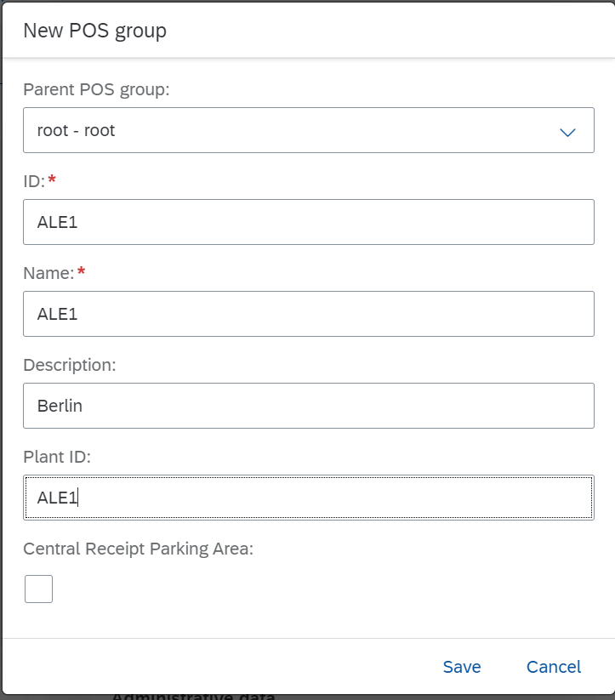Click the 'Administrative data' text behind dialog
Image resolution: width=615 pixels, height=700 pixels.
193,697
